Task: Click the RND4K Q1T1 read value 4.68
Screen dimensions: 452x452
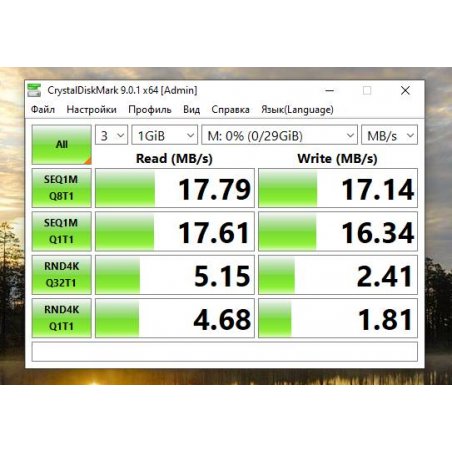Action: point(175,318)
